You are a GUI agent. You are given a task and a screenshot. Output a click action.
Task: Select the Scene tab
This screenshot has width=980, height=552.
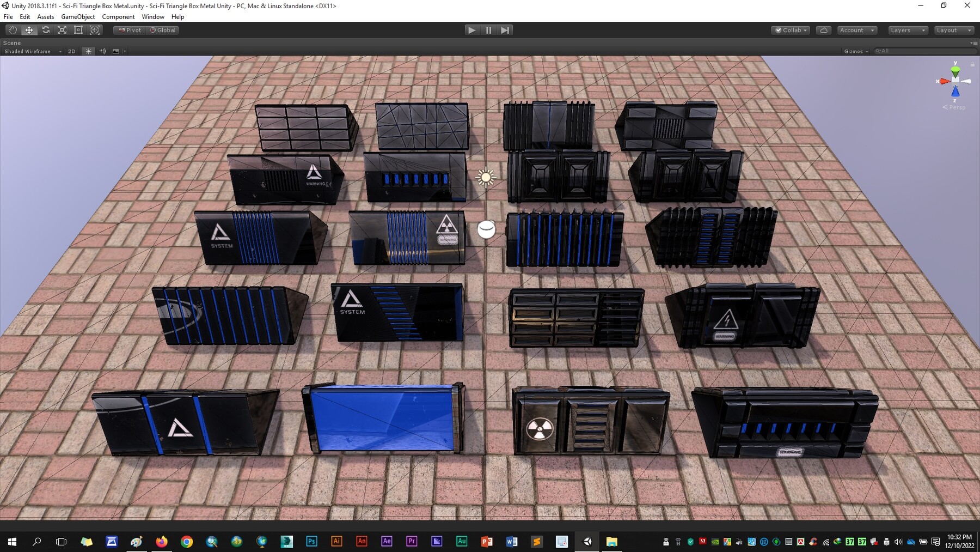11,43
